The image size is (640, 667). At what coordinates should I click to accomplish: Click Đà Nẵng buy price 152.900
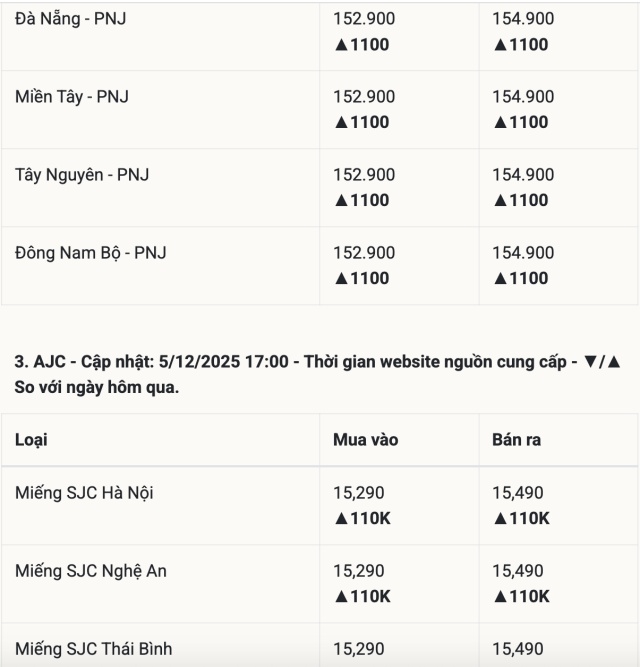[364, 18]
